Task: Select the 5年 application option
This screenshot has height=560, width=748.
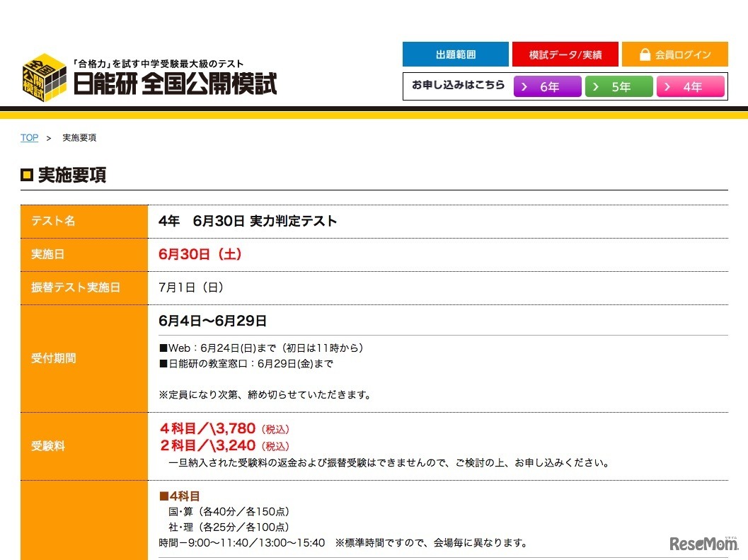Action: pyautogui.click(x=619, y=86)
